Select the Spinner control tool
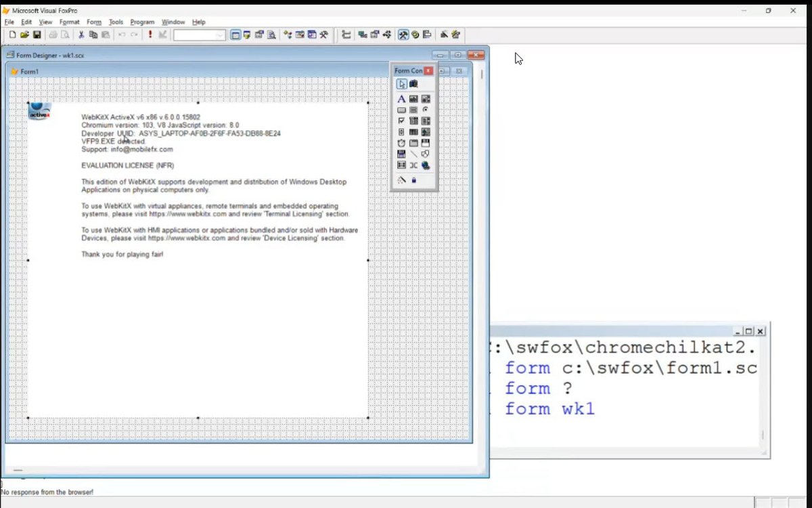The height and width of the screenshot is (508, 812). click(x=401, y=132)
